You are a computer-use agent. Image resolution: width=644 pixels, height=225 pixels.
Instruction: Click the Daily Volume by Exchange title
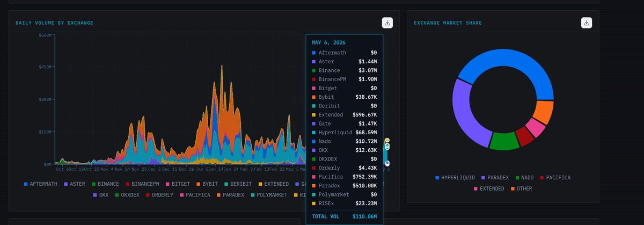pos(54,23)
